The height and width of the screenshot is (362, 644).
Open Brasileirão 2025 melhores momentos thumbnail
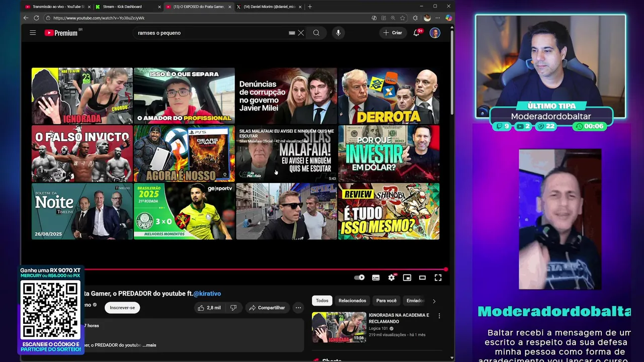[184, 211]
